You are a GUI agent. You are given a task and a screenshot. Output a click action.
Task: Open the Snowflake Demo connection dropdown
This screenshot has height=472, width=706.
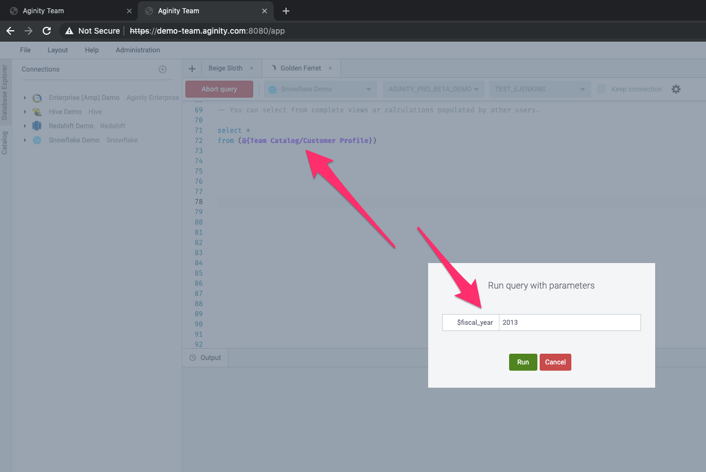[321, 89]
